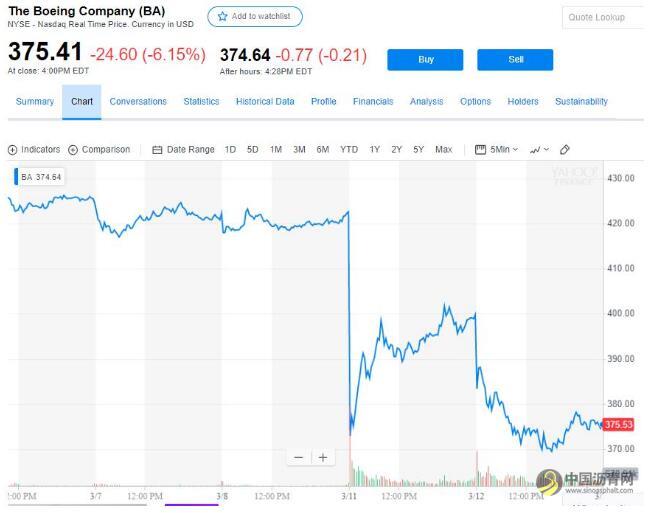The width and height of the screenshot is (652, 513).
Task: Select the Max time range
Action: [444, 150]
